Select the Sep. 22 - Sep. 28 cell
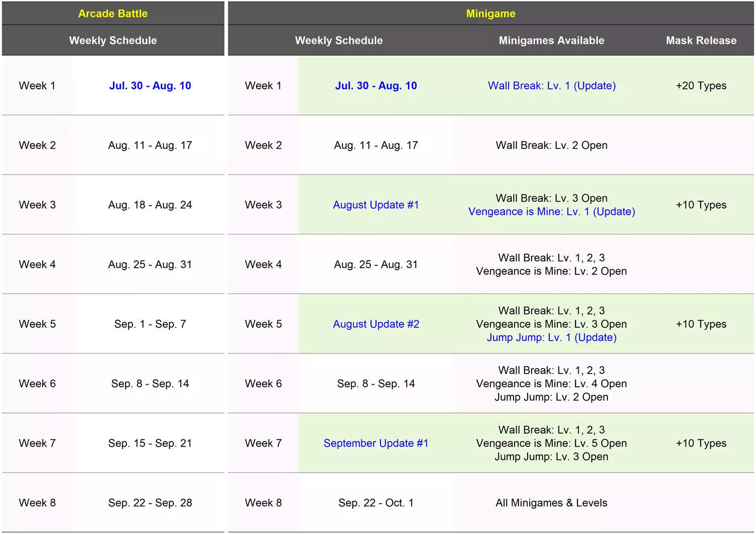The image size is (756, 534). click(x=150, y=503)
